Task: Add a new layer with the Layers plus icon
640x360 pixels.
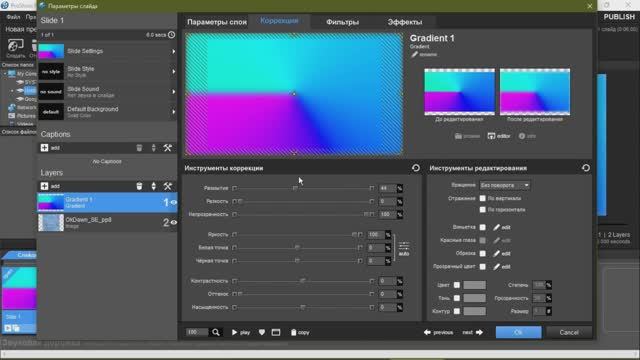Action: click(44, 186)
